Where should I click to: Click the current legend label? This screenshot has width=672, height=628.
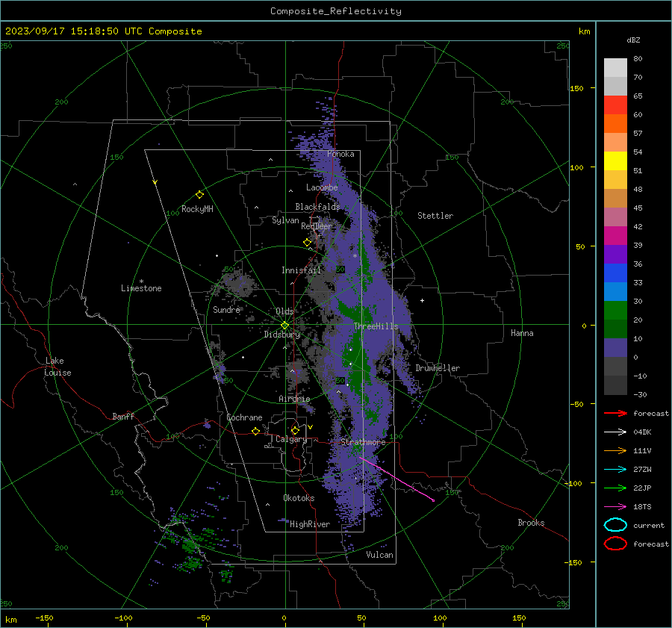(649, 525)
